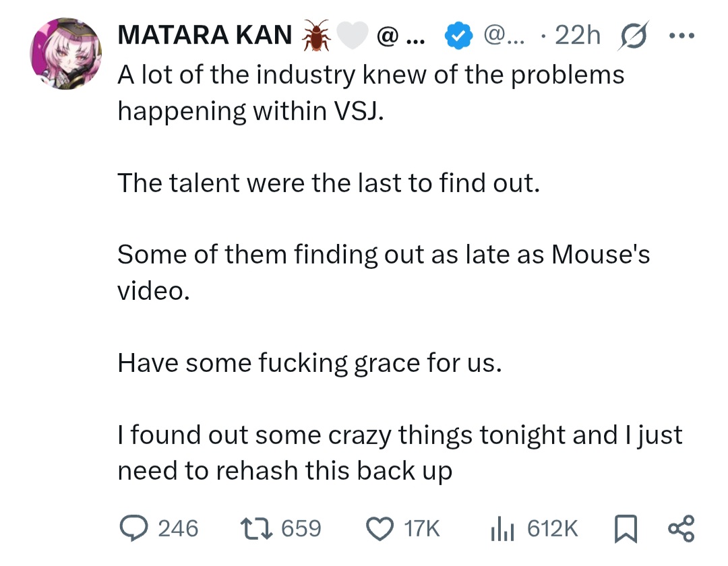Click the reply speech bubble icon
Viewport: 728px width, 566px height.
[132, 528]
